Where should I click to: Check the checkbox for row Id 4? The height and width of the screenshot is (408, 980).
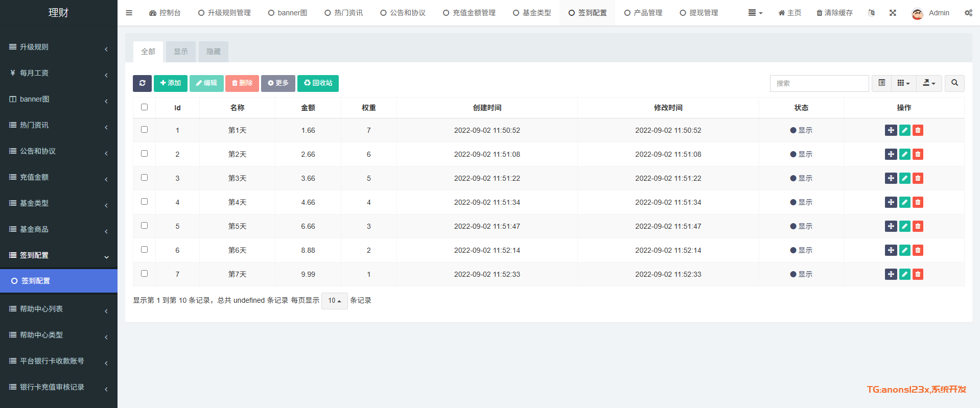point(144,202)
